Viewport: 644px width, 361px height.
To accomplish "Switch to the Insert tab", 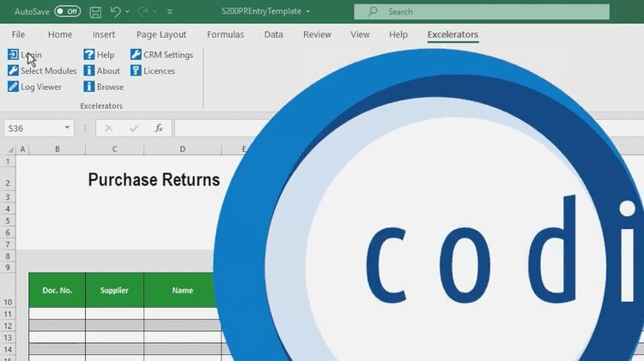I will pyautogui.click(x=104, y=34).
